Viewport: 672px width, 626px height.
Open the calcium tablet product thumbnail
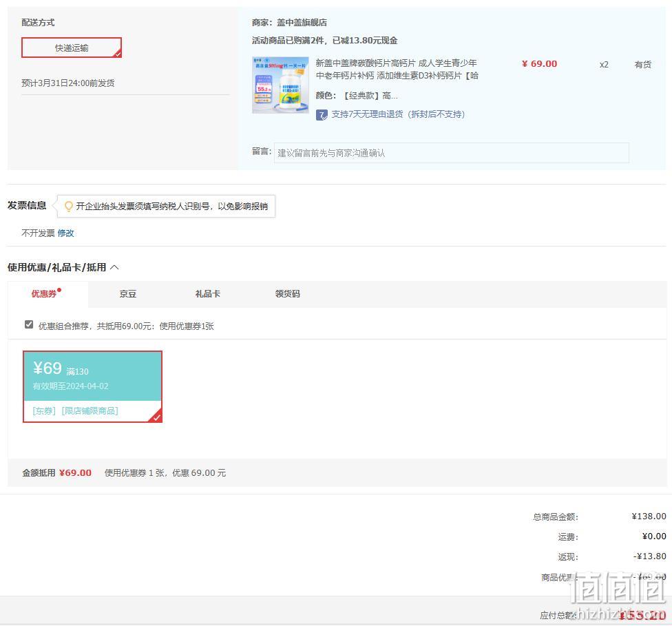[280, 85]
